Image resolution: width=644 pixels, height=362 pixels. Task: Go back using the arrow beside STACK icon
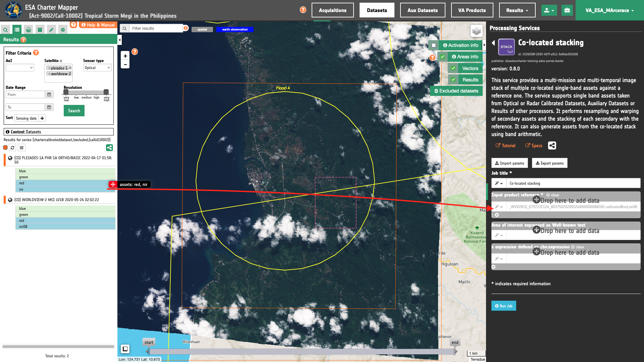coord(493,43)
